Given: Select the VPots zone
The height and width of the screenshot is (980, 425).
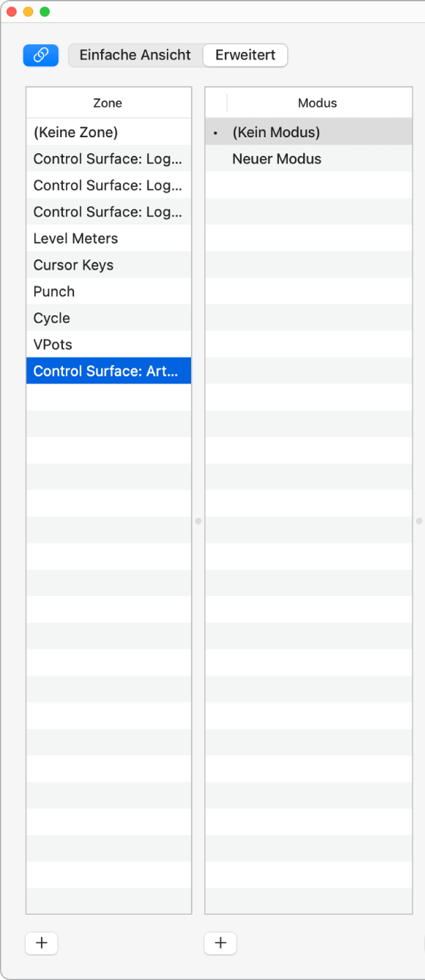Looking at the screenshot, I should pyautogui.click(x=53, y=345).
